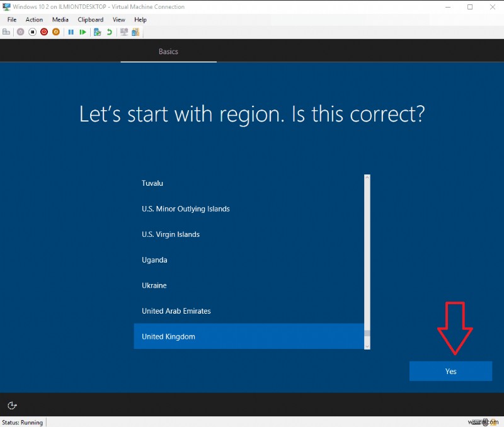Image resolution: width=504 pixels, height=427 pixels.
Task: Click the region list scrollbar
Action: coord(366,261)
